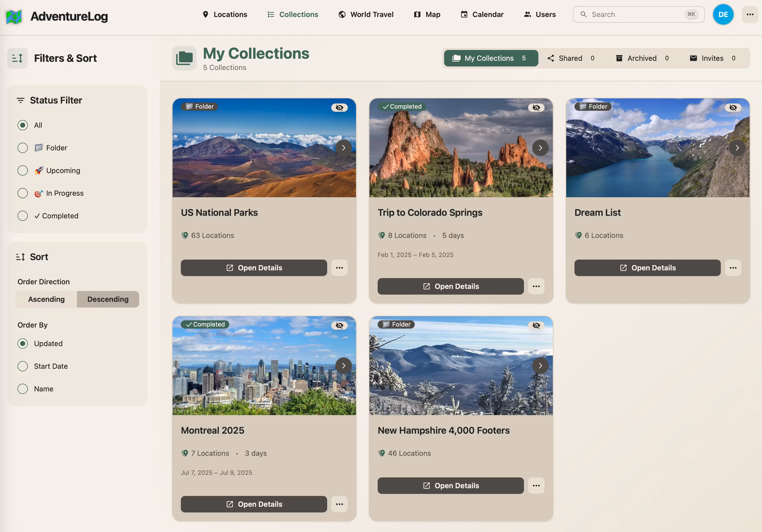The height and width of the screenshot is (532, 762).
Task: Open the Calendar page
Action: [482, 15]
